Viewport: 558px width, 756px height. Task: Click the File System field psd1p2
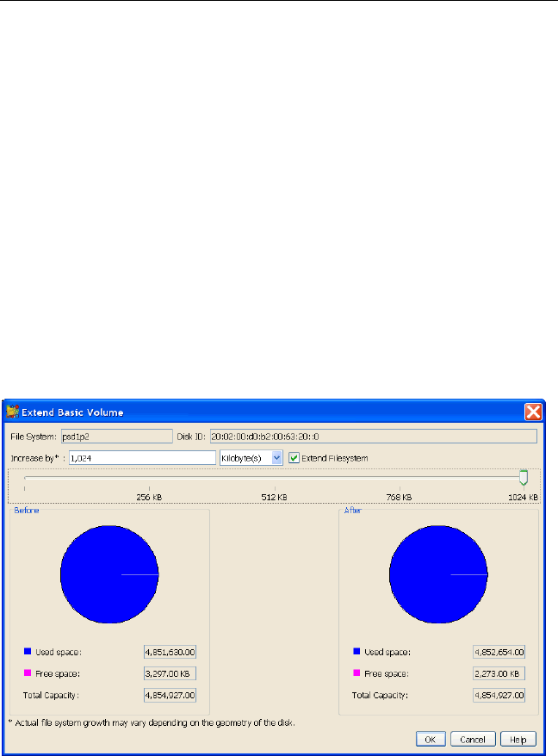[117, 437]
